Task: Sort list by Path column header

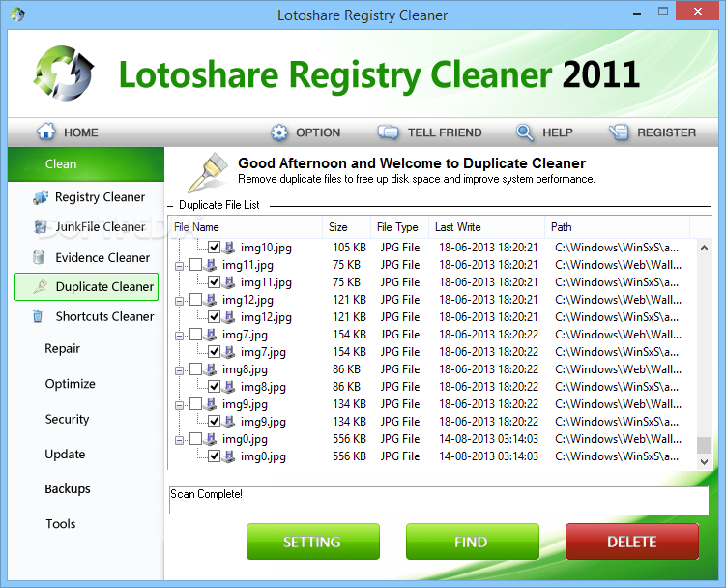Action: click(617, 227)
